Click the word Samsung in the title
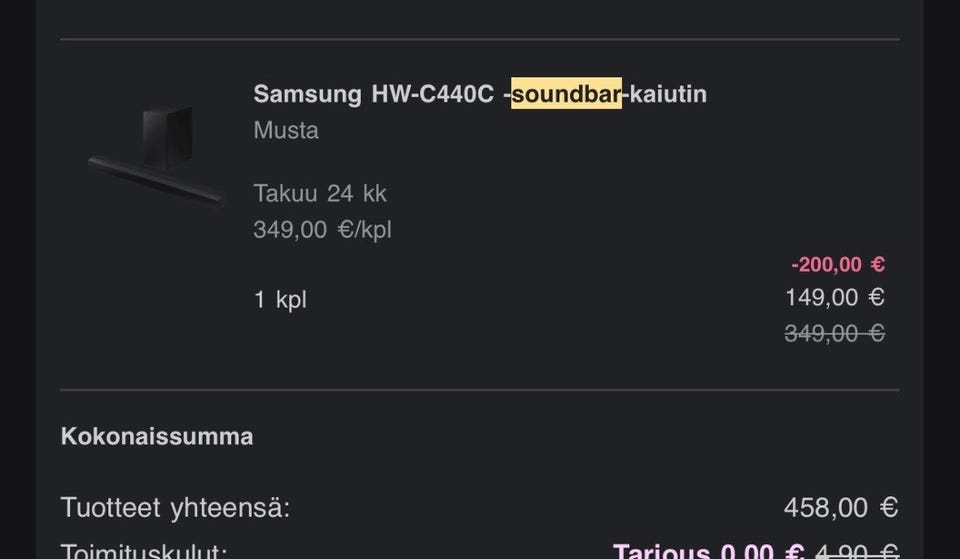This screenshot has height=559, width=960. pos(307,94)
